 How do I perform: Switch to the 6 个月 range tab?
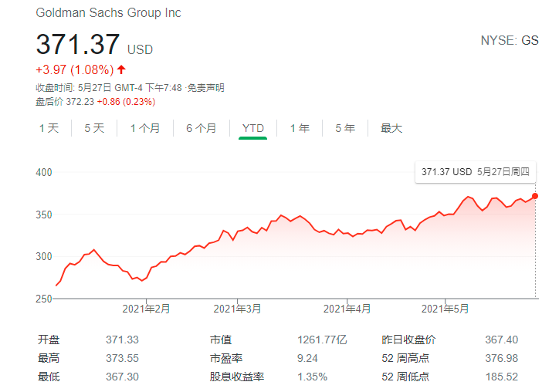[202, 128]
